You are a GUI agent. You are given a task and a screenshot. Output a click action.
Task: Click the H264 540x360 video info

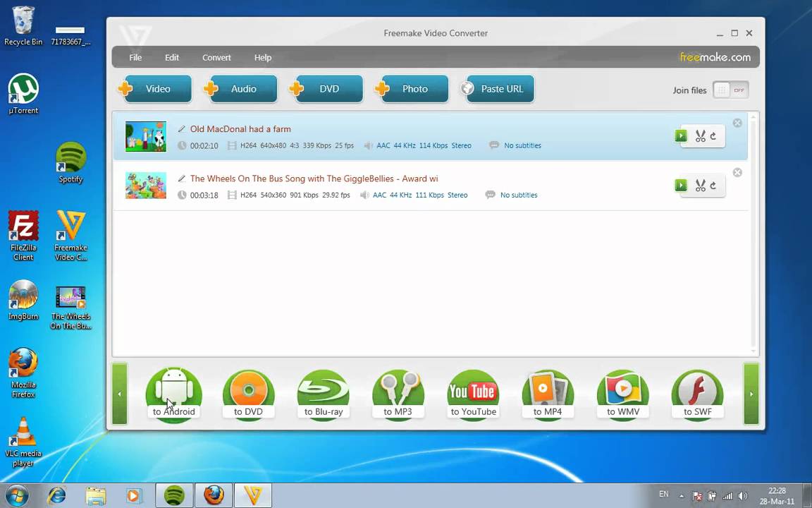[295, 195]
